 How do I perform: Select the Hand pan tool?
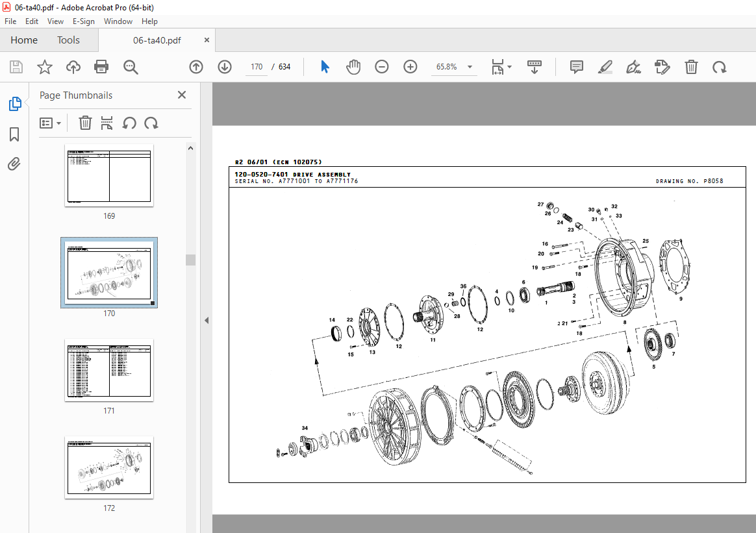[353, 67]
